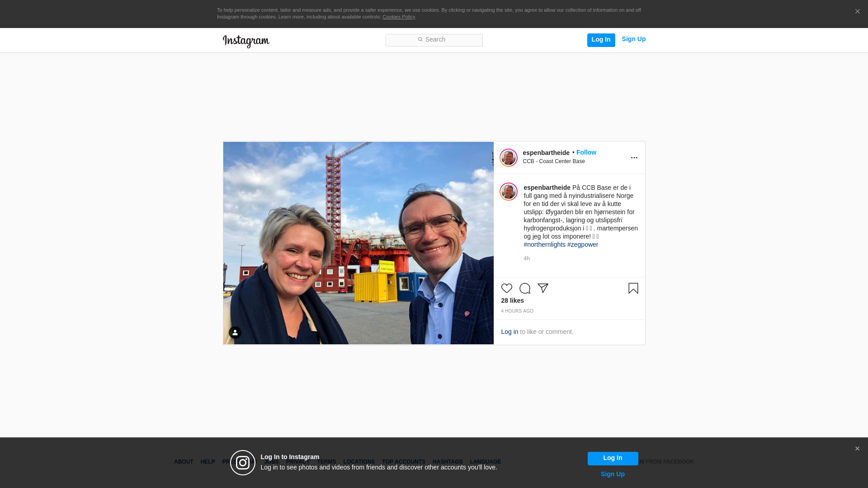Viewport: 868px width, 488px height.
Task: Click Sign Up in the header
Action: (633, 39)
